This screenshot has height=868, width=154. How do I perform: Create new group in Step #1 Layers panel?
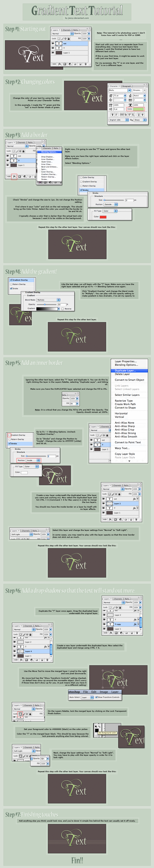[75, 64]
